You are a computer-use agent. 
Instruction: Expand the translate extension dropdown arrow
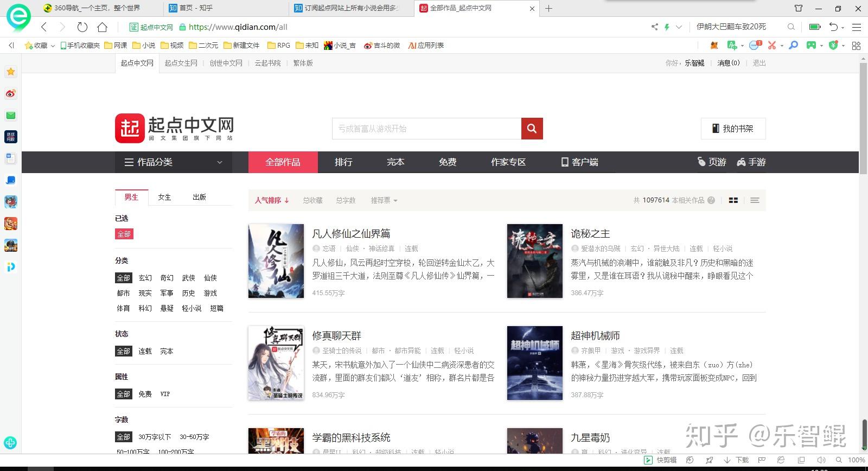tap(742, 46)
